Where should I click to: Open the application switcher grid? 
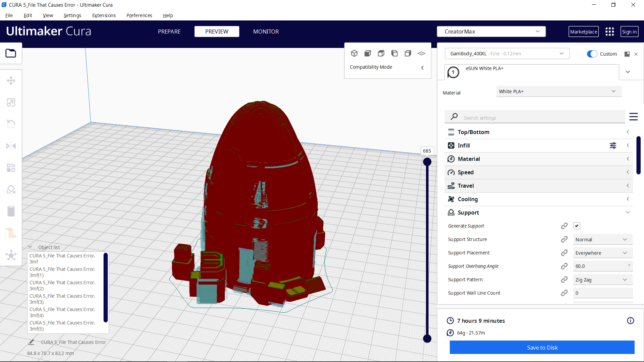[609, 32]
